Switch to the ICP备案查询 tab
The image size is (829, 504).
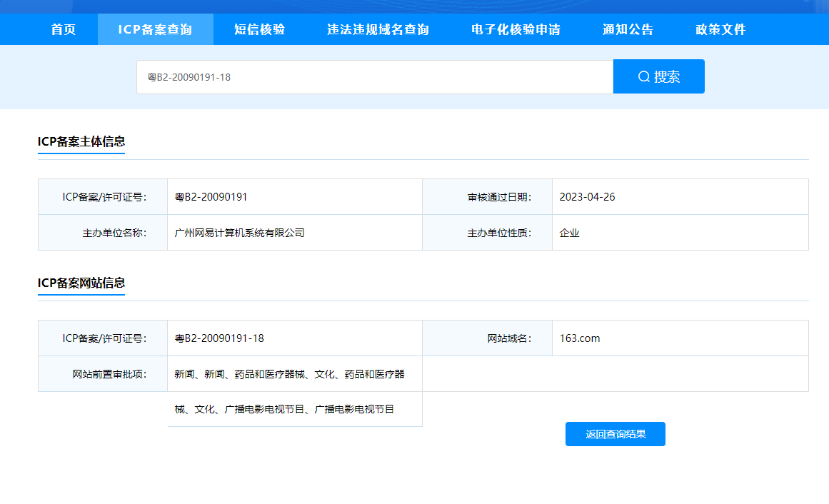154,29
